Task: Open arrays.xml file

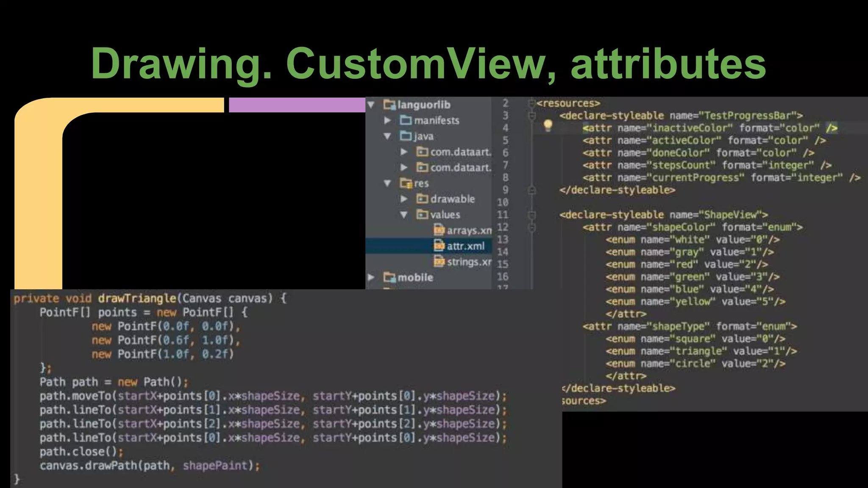Action: (469, 230)
